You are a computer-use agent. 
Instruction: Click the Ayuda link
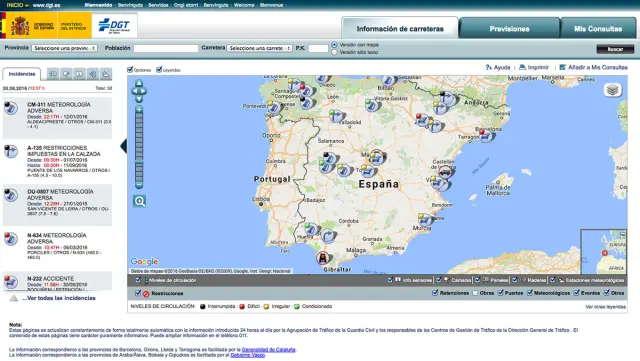pos(502,67)
